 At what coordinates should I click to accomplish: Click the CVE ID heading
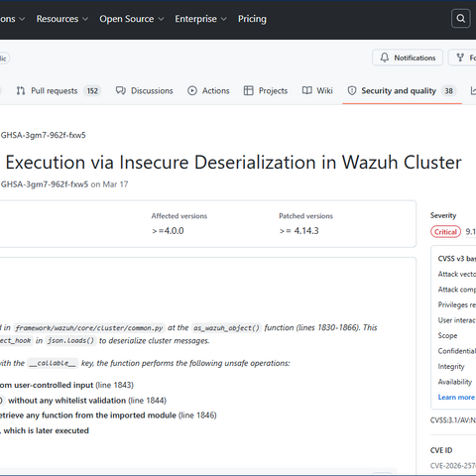pos(441,450)
